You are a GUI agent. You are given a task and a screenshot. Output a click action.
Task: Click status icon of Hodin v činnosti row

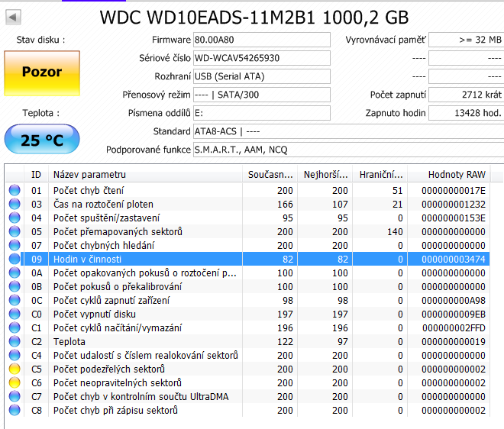tap(15, 259)
